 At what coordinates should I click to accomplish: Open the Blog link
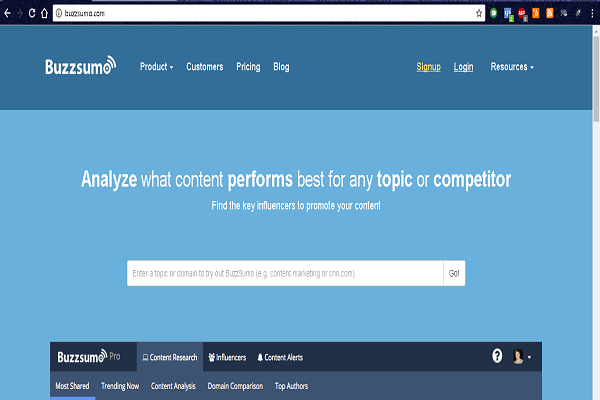(x=281, y=67)
